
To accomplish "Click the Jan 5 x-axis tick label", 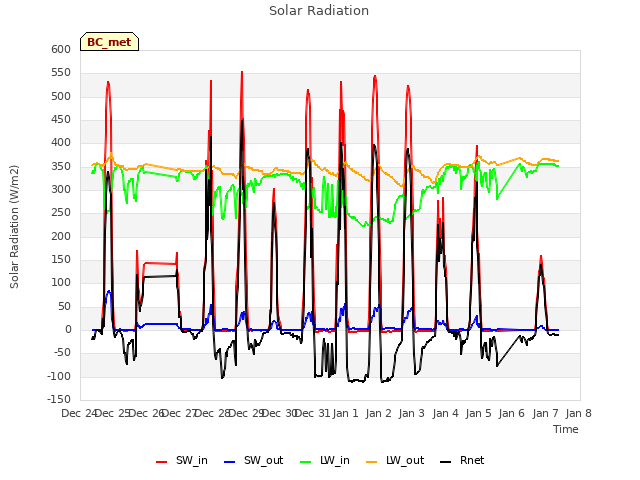I will 478,413.
